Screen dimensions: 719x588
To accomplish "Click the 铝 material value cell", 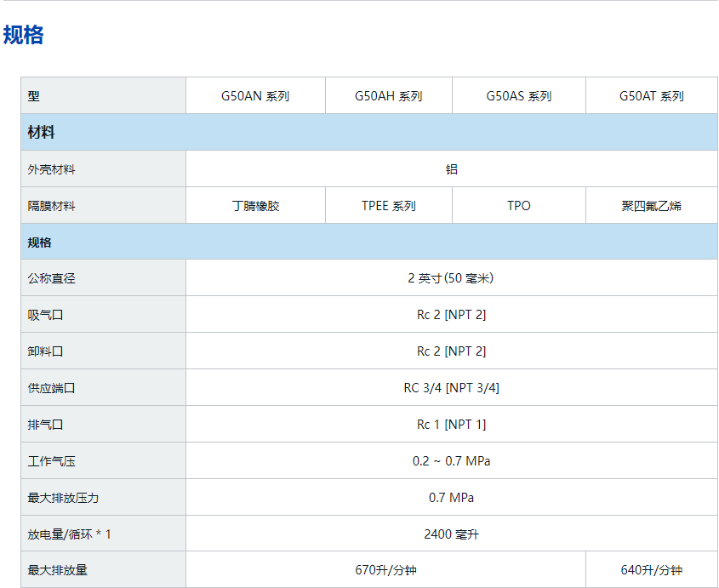I will pos(451,169).
